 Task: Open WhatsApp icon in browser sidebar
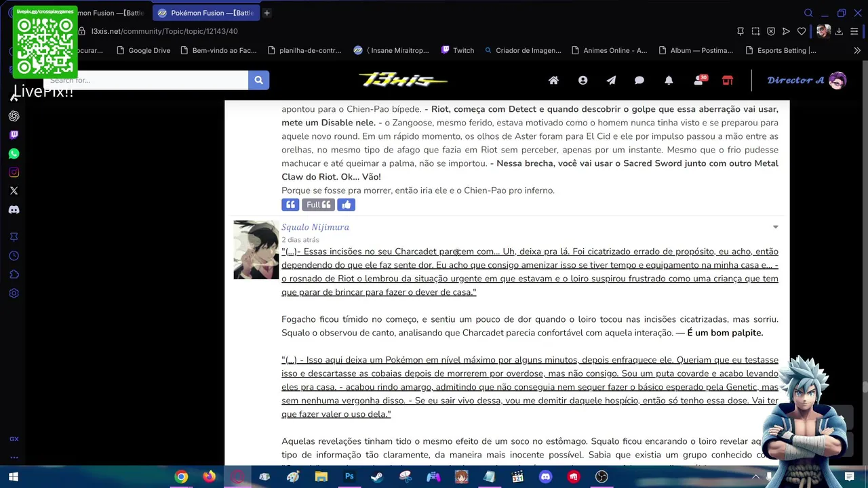click(x=14, y=154)
